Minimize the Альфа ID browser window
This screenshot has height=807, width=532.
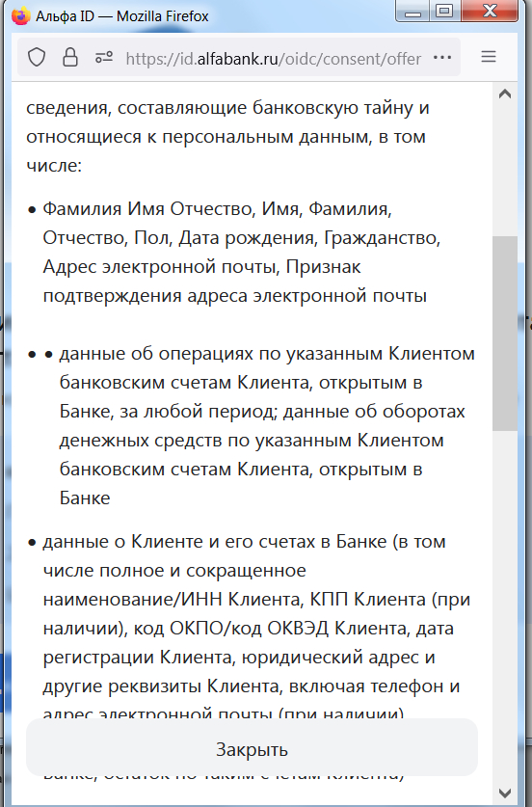click(x=413, y=12)
